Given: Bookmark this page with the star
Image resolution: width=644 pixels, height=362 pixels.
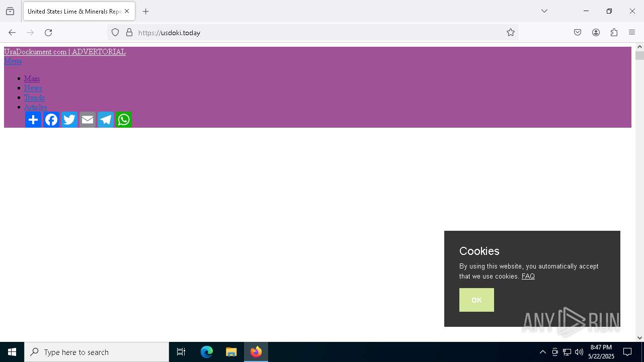Looking at the screenshot, I should click(511, 33).
